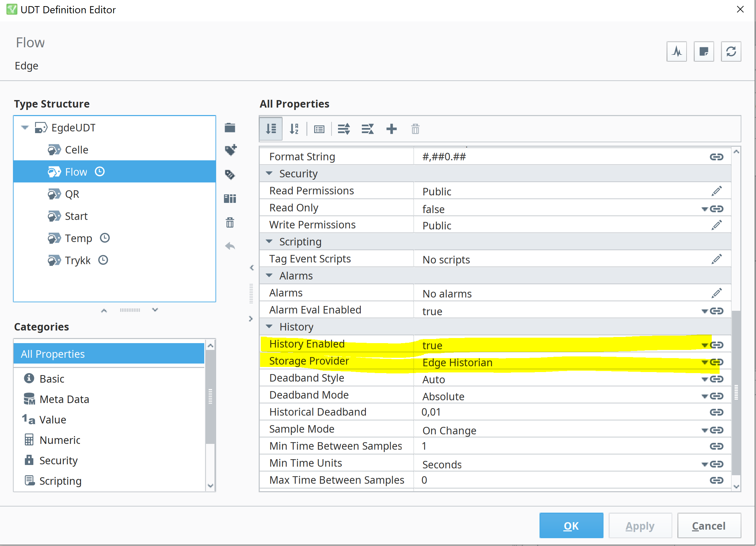Click the Categories list scrollbar down arrow
756x546 pixels.
(x=210, y=486)
